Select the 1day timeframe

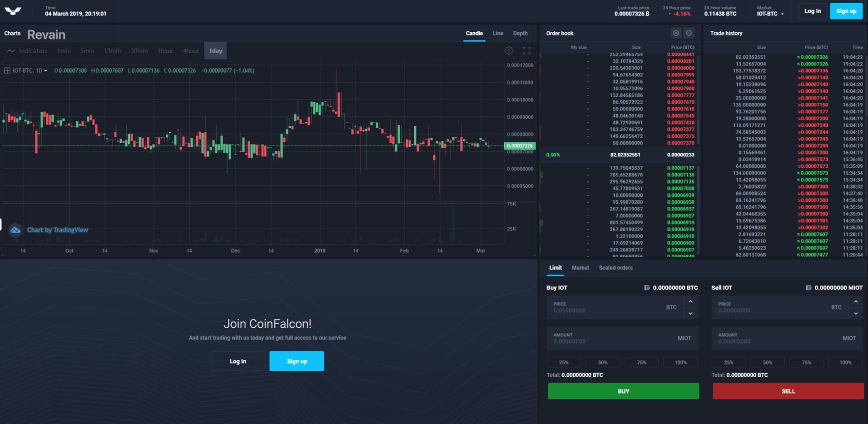(x=215, y=51)
